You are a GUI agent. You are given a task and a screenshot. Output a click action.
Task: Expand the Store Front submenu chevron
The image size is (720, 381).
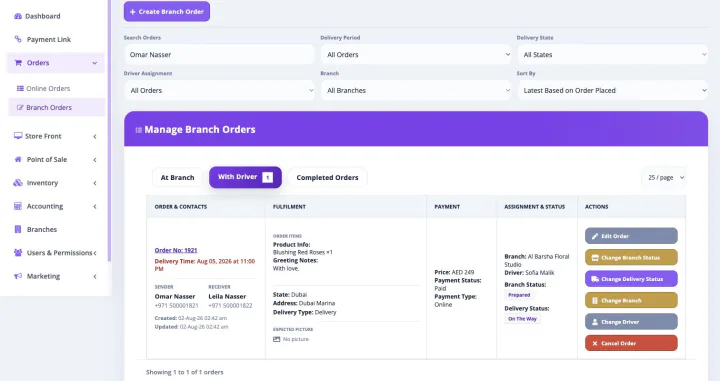[x=95, y=136]
